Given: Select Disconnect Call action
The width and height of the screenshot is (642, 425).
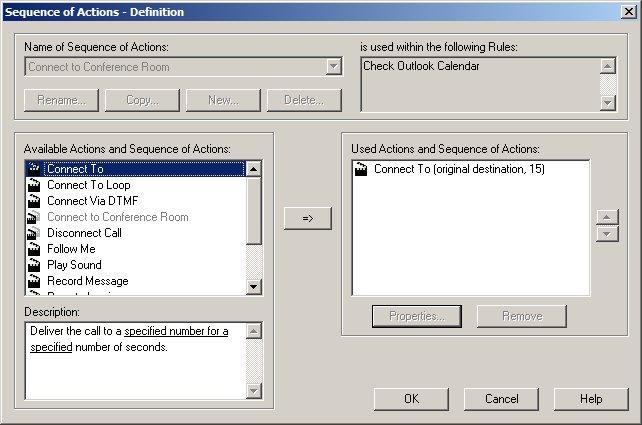Looking at the screenshot, I should (84, 233).
